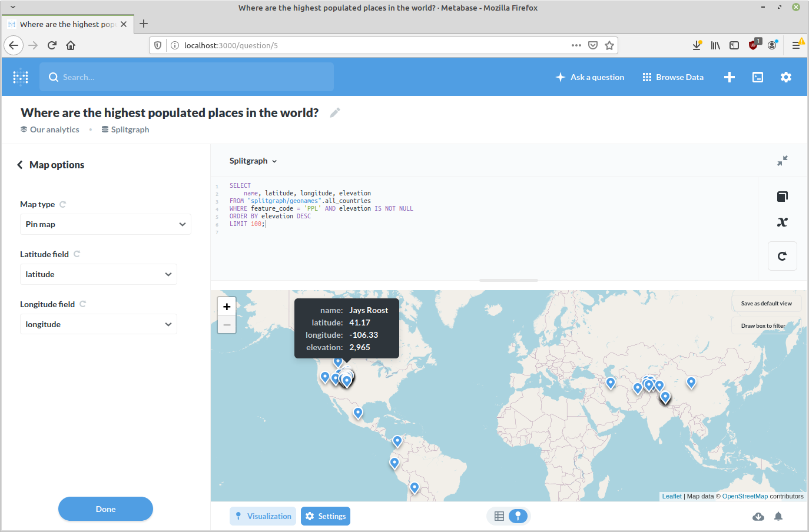Switch to table view toggle

pos(499,516)
